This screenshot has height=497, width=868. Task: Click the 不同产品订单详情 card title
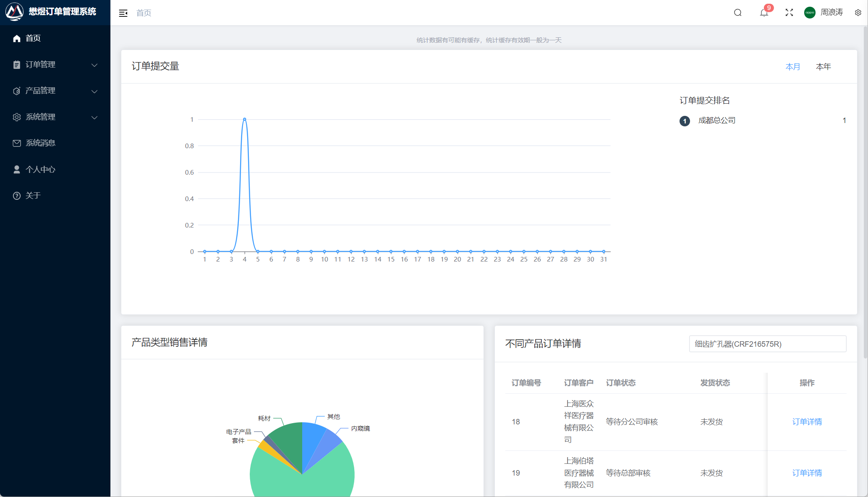[x=543, y=344]
